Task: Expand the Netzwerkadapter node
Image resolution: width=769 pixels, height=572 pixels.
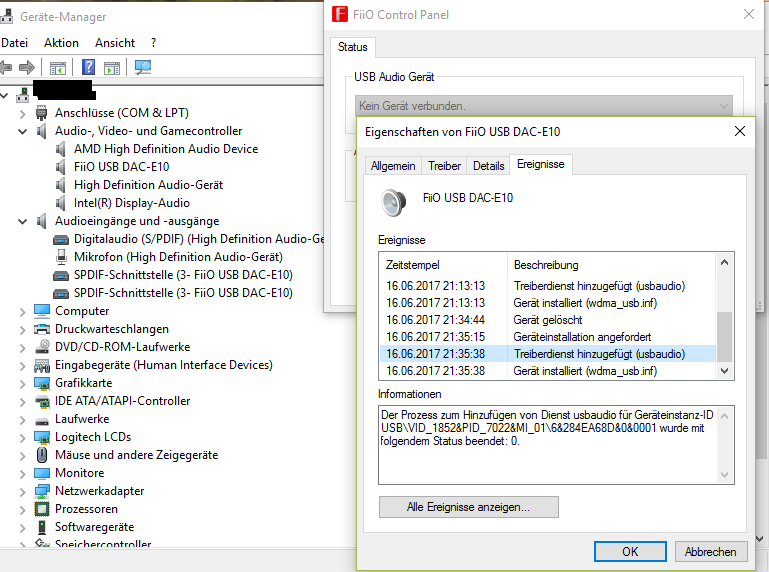Action: pos(23,492)
